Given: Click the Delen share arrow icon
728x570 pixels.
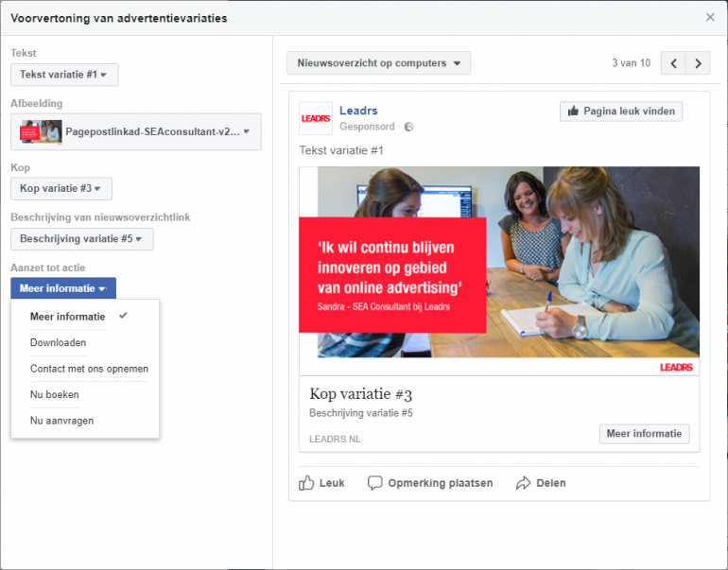Looking at the screenshot, I should pos(523,483).
